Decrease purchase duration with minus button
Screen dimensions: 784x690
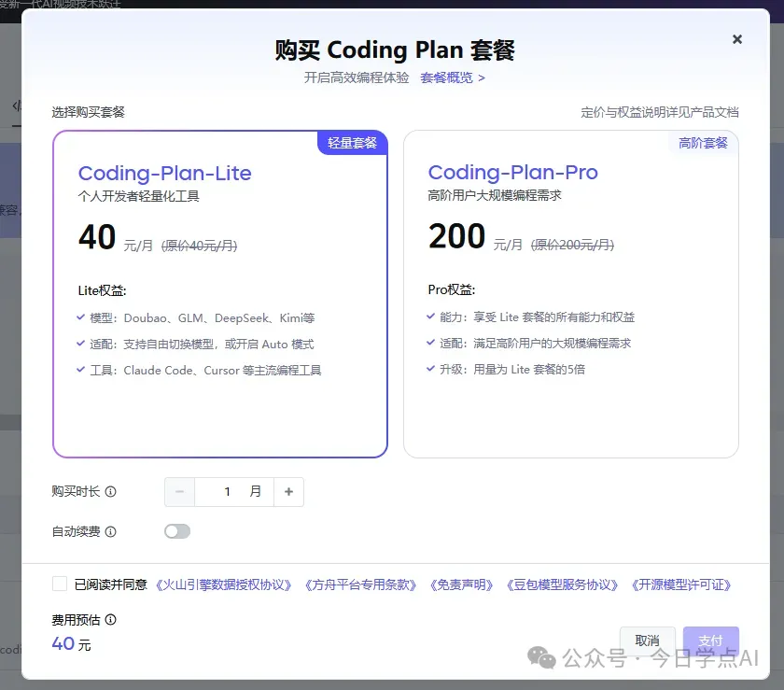180,492
